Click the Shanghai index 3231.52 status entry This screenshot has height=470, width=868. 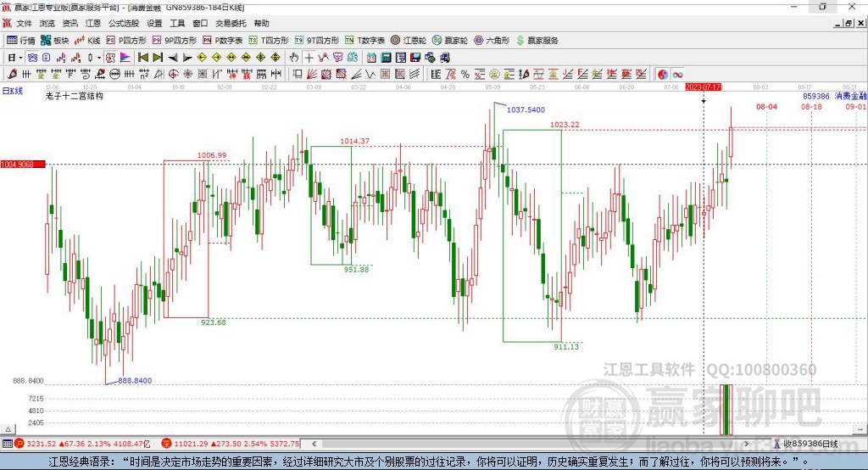pos(81,444)
